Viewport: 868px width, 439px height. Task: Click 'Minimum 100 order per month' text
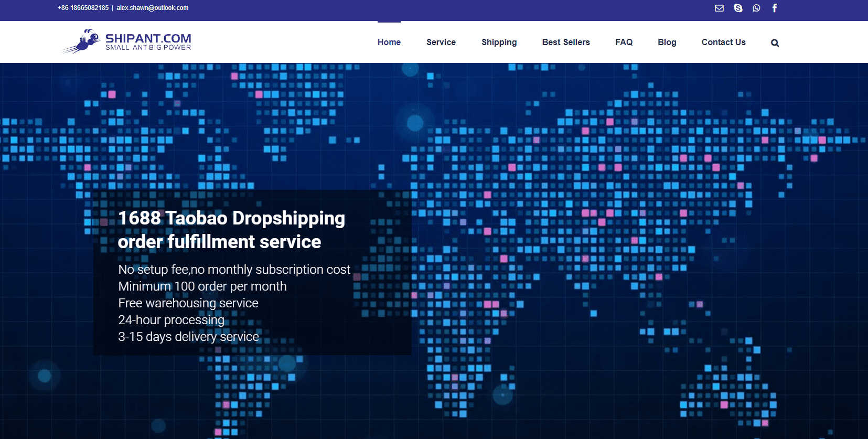coord(202,286)
